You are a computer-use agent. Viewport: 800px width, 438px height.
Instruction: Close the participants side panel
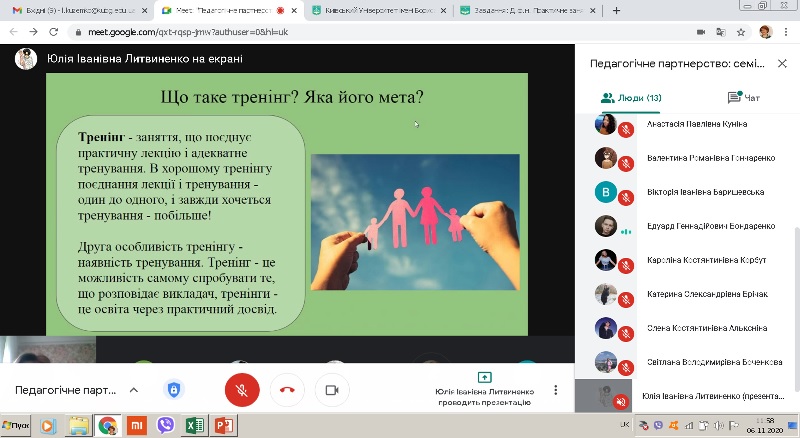(782, 63)
